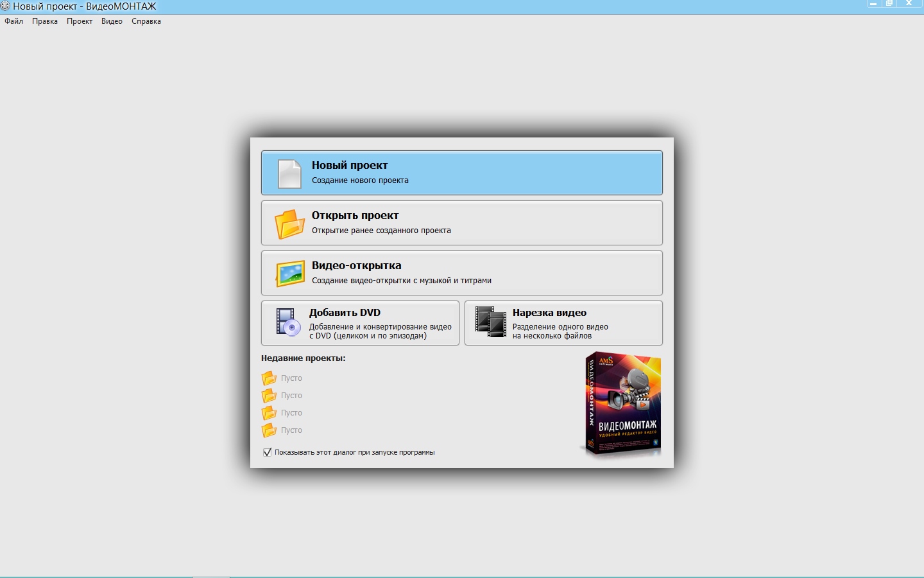The width and height of the screenshot is (924, 578).
Task: Click the blank page icon of Новый проект
Action: [x=289, y=173]
